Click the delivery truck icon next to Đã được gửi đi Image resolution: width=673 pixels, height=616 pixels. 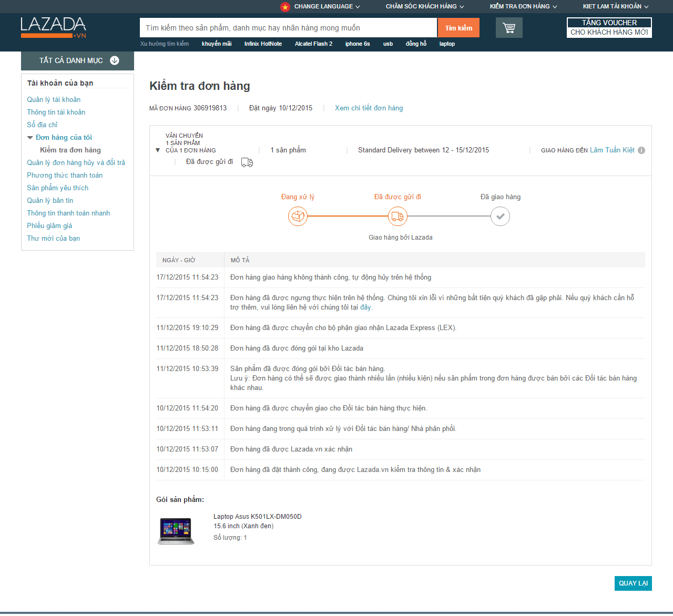[247, 162]
